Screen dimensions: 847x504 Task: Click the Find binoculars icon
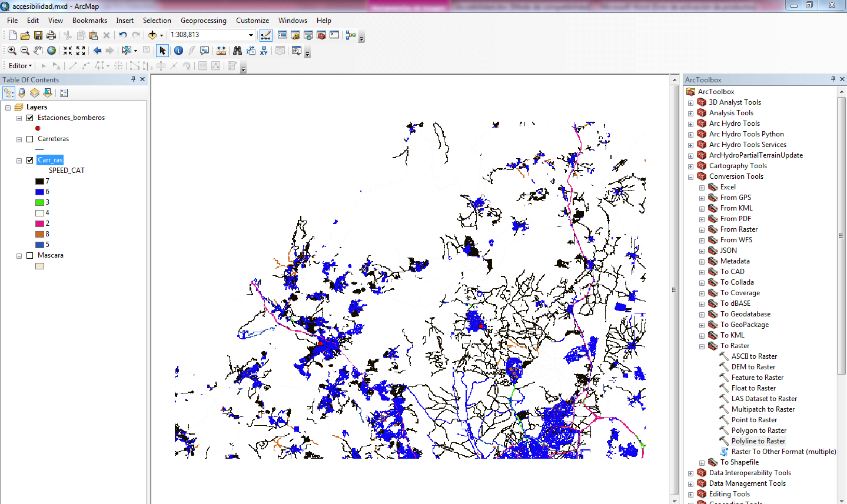tap(237, 51)
